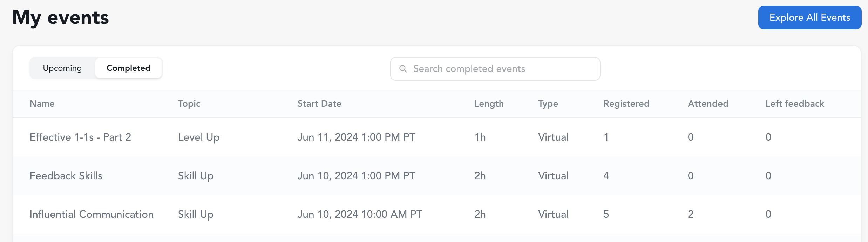Image resolution: width=868 pixels, height=242 pixels.
Task: Open the Feedback Skills event
Action: point(66,176)
